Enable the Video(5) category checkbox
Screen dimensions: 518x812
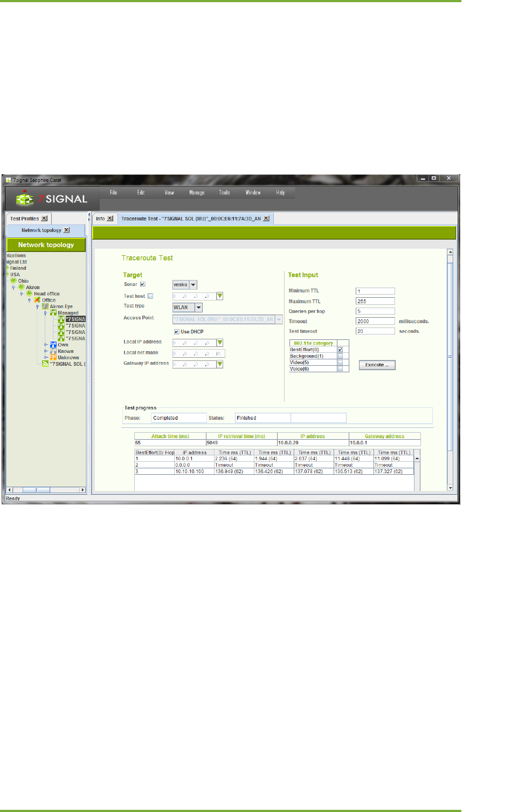point(340,363)
